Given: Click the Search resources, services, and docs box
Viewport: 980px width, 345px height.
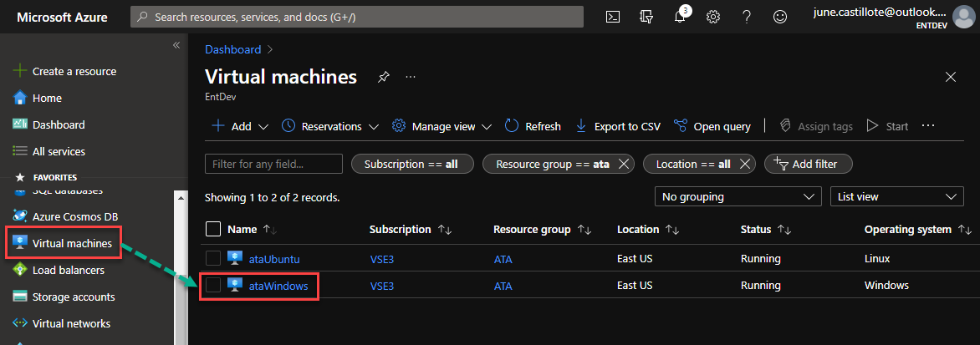Looking at the screenshot, I should coord(357,17).
